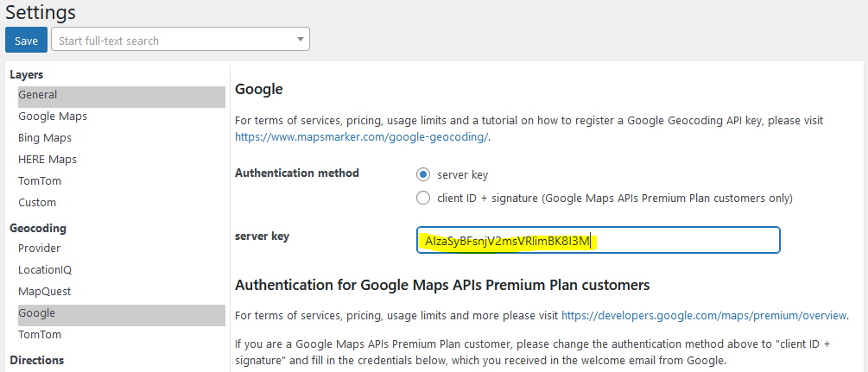The height and width of the screenshot is (372, 868).
Task: Select client ID + signature authentication option
Action: pos(423,198)
